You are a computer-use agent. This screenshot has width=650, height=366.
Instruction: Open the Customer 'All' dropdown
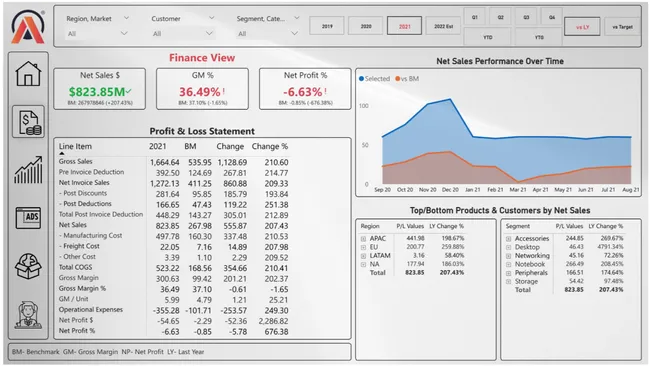(182, 34)
